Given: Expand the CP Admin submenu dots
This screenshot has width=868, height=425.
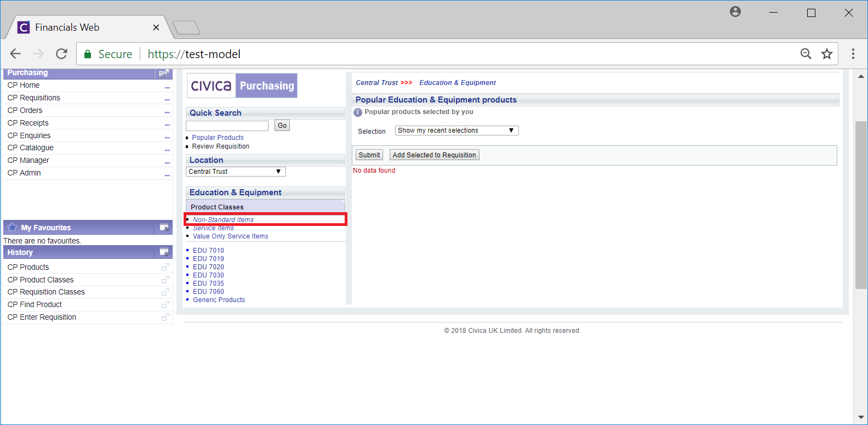Looking at the screenshot, I should point(167,175).
